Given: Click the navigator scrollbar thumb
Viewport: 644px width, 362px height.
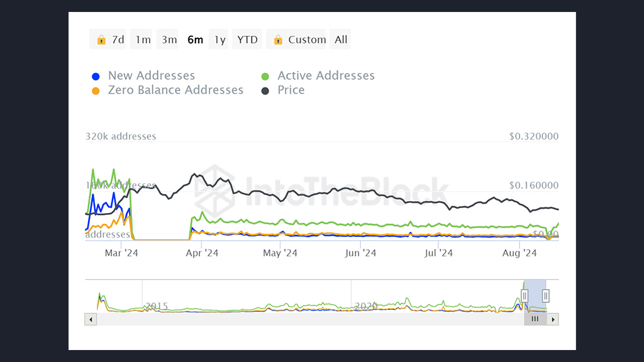Looking at the screenshot, I should (x=535, y=319).
